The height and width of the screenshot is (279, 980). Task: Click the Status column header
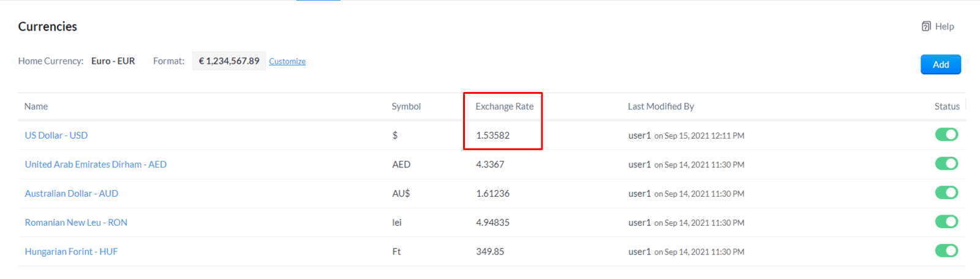pos(947,107)
